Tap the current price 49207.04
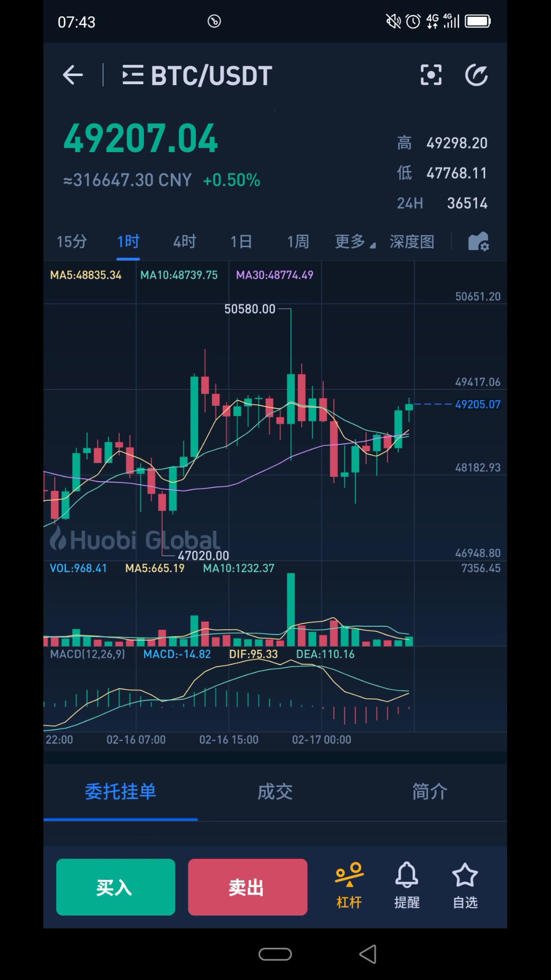The width and height of the screenshot is (551, 980). tap(141, 138)
